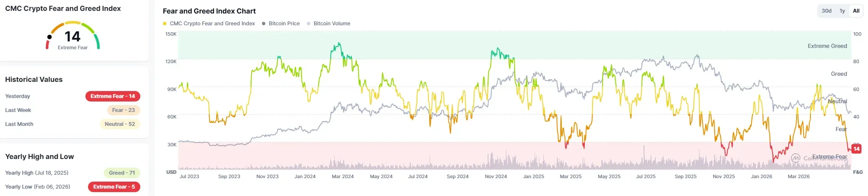Image resolution: width=868 pixels, height=196 pixels.
Task: Toggle CMC Crypto Fear and Greed Index legend
Action: pyautogui.click(x=209, y=24)
